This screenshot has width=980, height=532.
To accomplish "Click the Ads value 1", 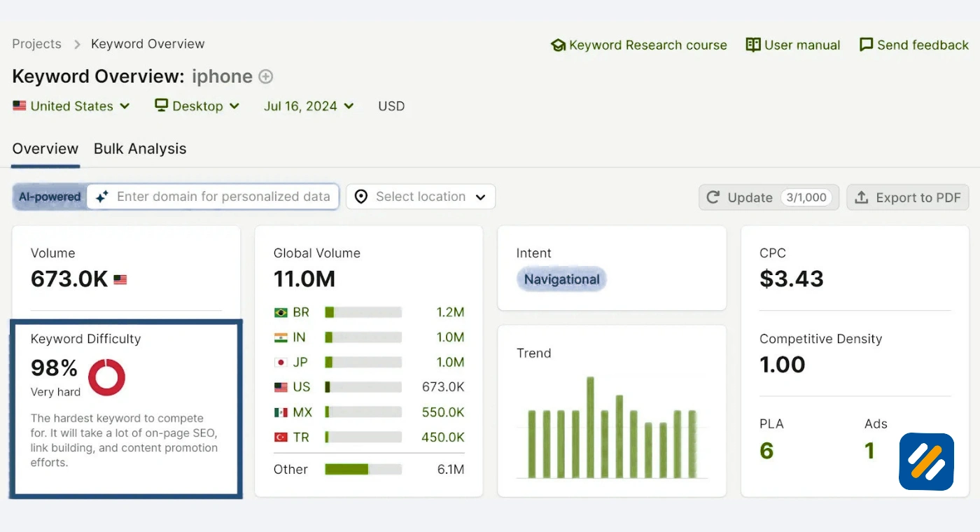I will [869, 451].
